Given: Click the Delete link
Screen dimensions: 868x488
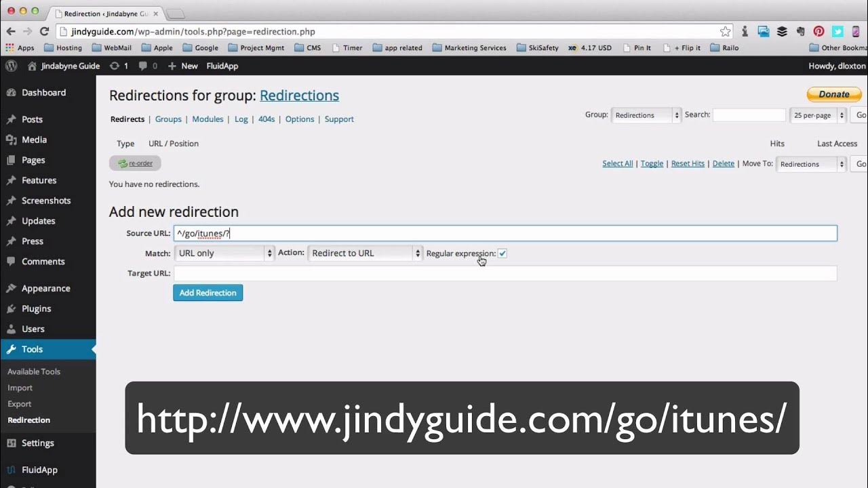Looking at the screenshot, I should coord(724,164).
